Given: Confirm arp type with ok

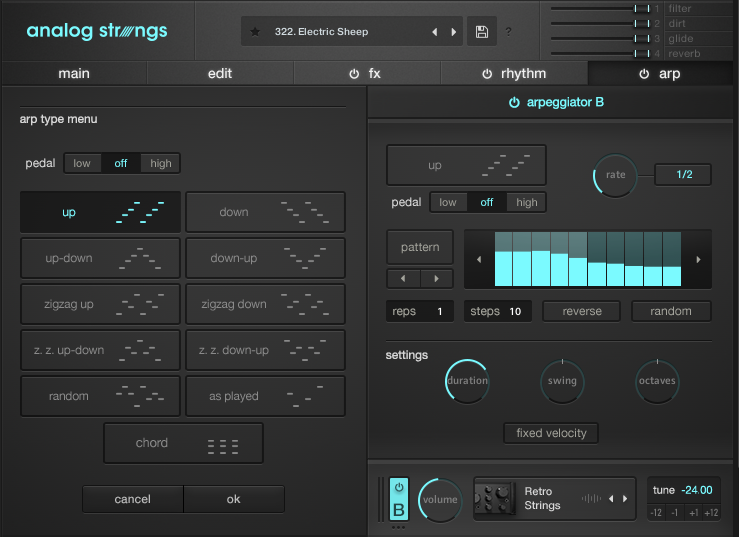Looking at the screenshot, I should pyautogui.click(x=234, y=499).
